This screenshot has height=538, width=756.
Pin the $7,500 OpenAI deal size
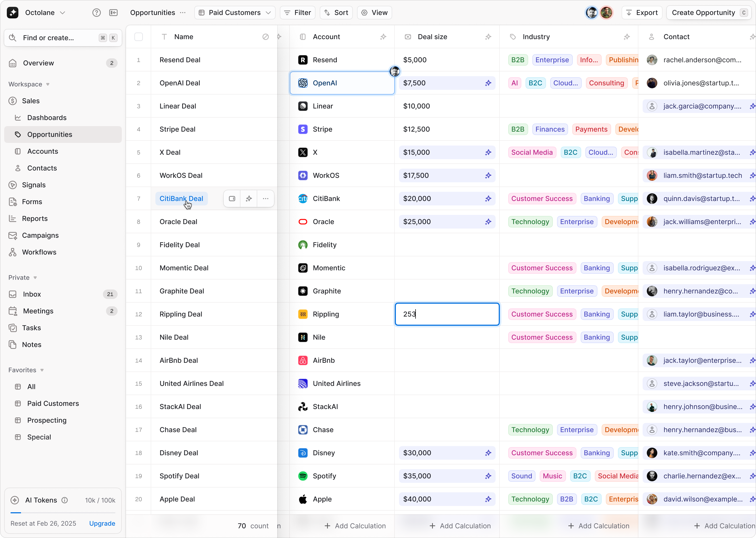(488, 83)
